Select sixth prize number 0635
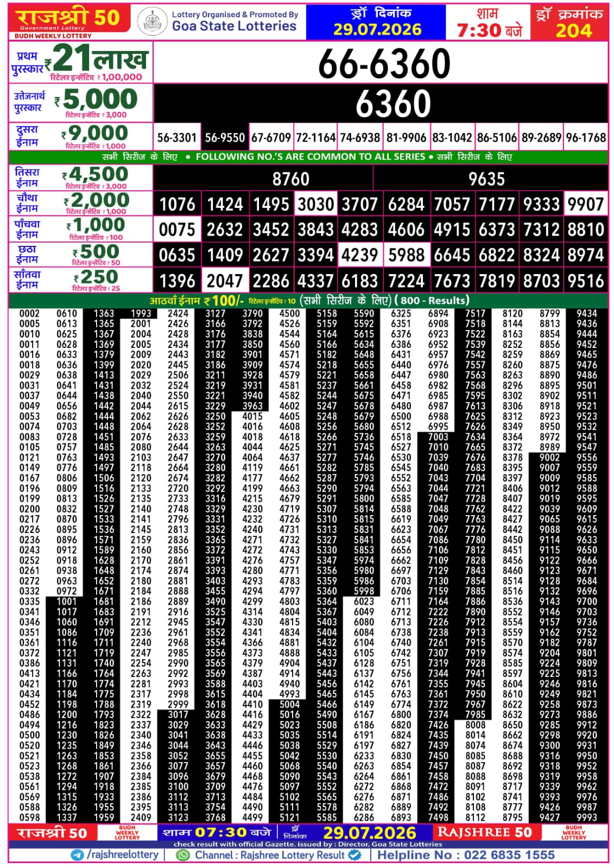This screenshot has width=614, height=868. [x=177, y=256]
